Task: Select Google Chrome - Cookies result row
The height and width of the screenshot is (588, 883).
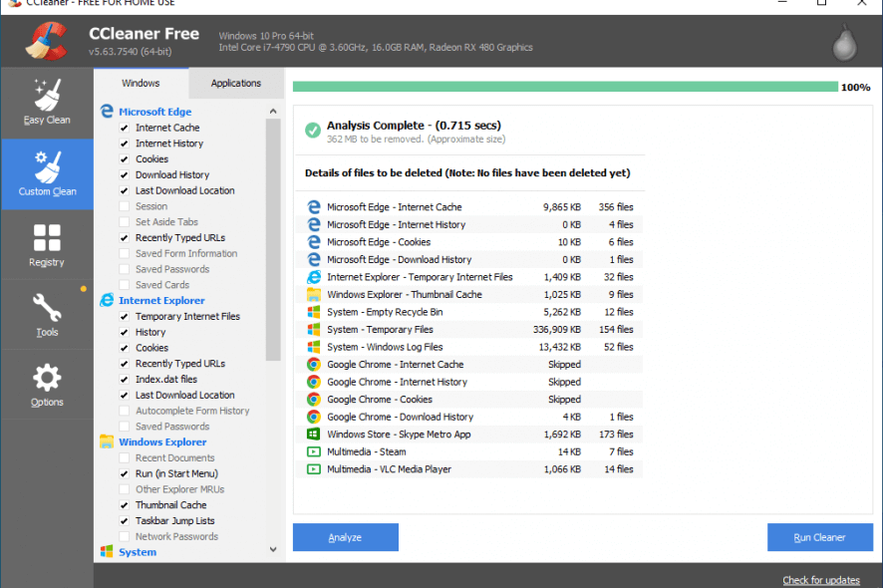Action: coord(468,400)
